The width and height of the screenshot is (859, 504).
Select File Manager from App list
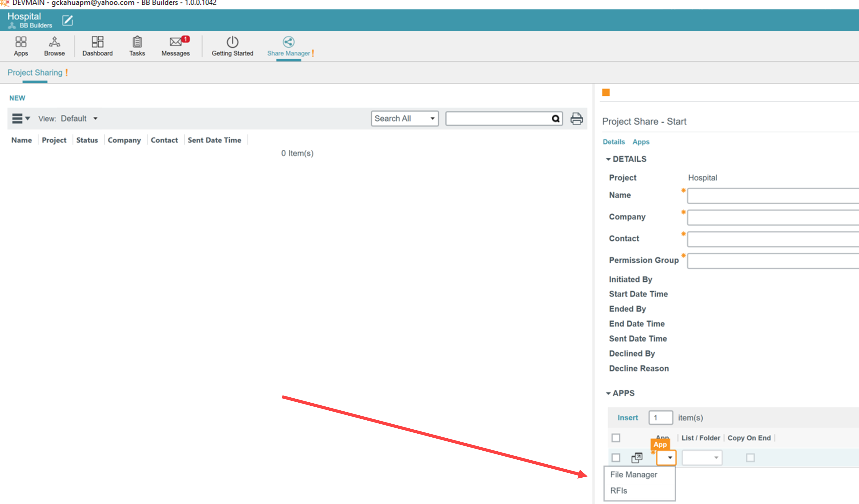point(633,474)
